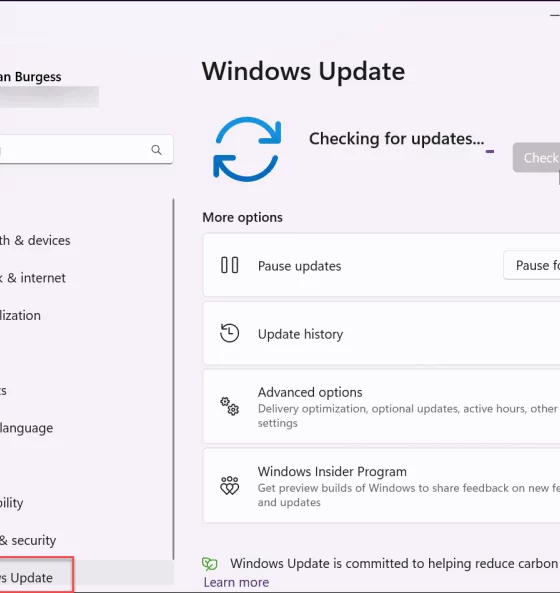Click the Pause updates label
560x593 pixels.
[x=299, y=266]
